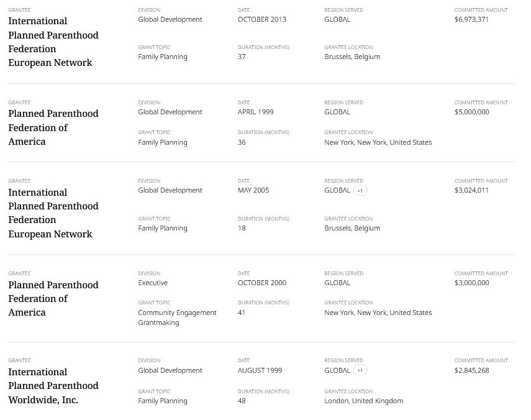The image size is (531, 420).
Task: Click the $6,973,371 committed amount
Action: coord(471,19)
